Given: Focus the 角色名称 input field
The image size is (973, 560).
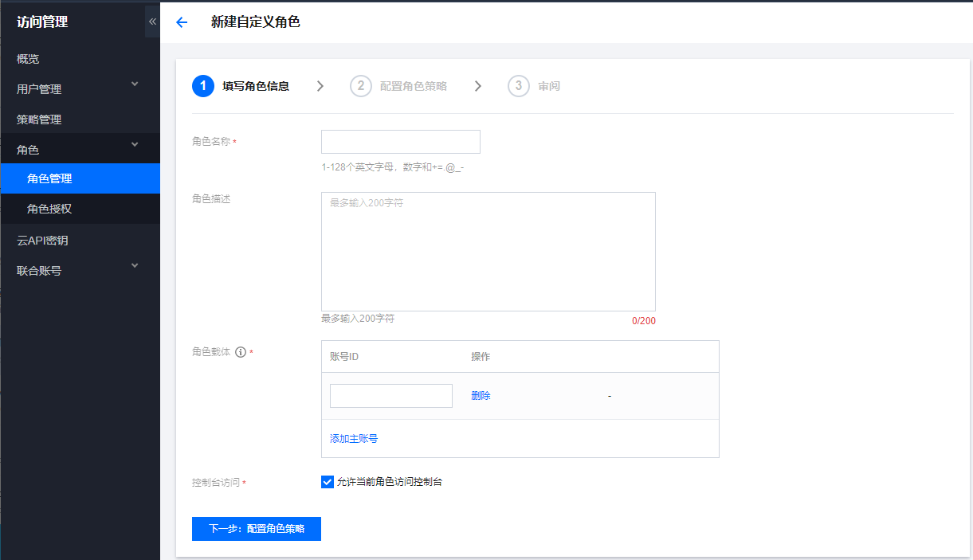Looking at the screenshot, I should click(x=400, y=142).
